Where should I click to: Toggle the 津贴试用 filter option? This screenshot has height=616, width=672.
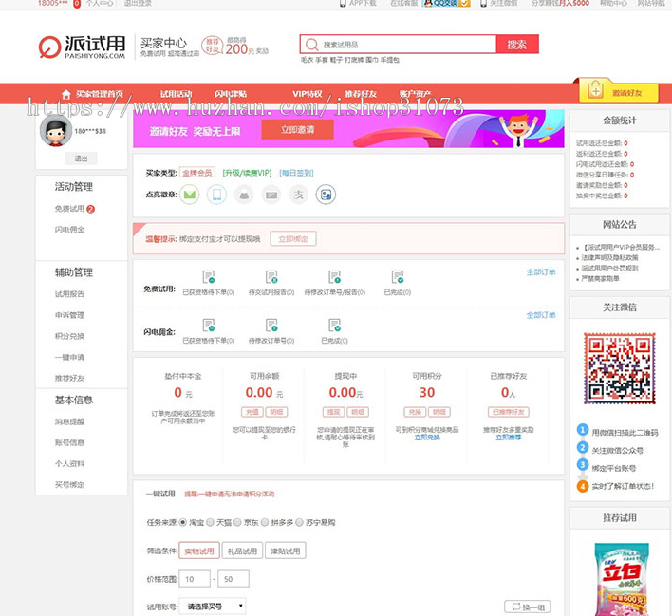(286, 551)
